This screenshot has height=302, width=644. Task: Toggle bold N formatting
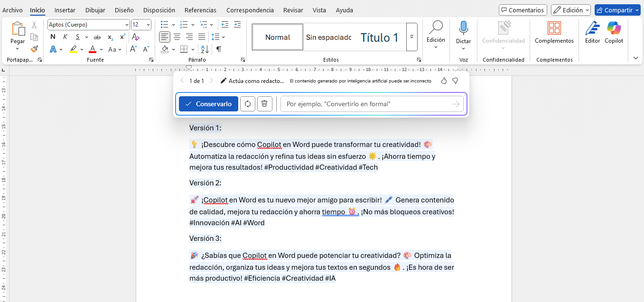click(x=53, y=37)
